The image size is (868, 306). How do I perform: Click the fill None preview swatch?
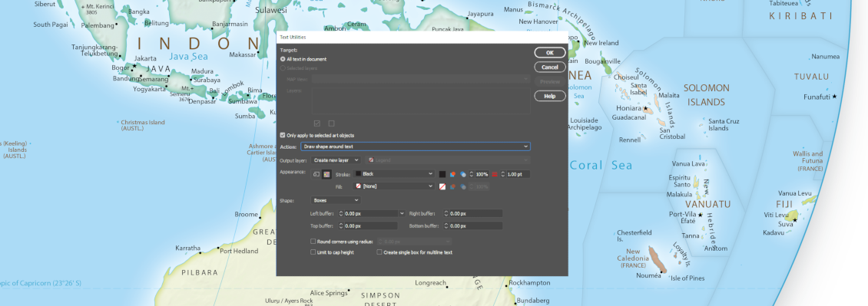(442, 186)
